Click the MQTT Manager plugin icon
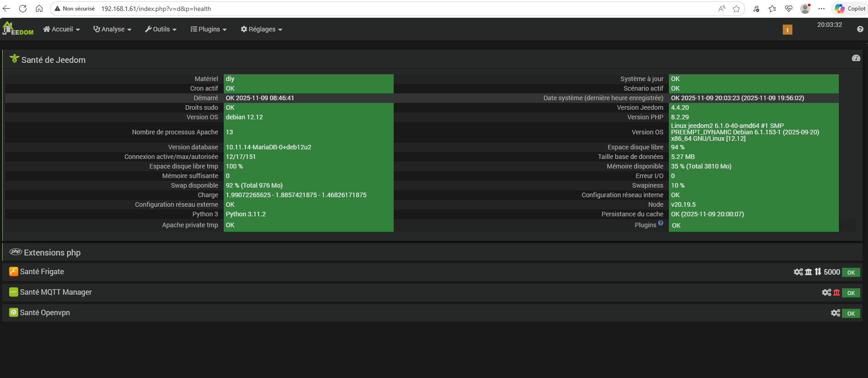This screenshot has width=868, height=378. coord(14,292)
